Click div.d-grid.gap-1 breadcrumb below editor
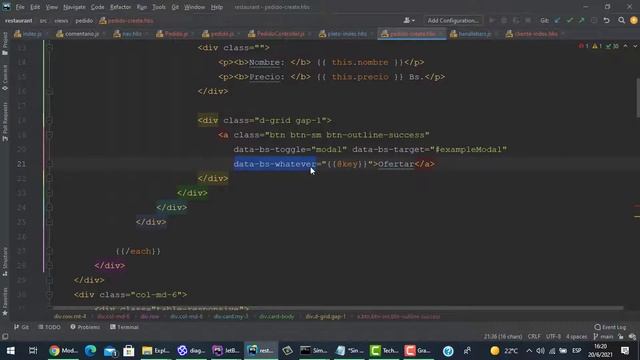This screenshot has height=360, width=640. 326,316
